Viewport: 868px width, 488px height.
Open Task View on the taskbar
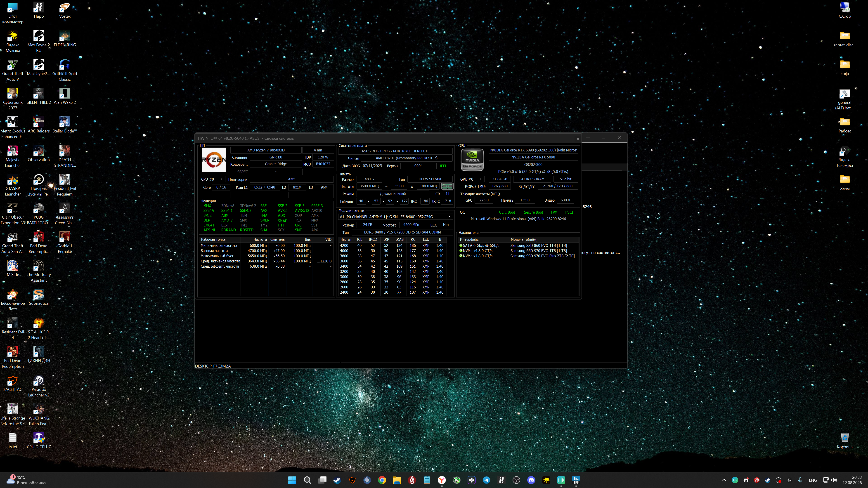[x=322, y=480]
